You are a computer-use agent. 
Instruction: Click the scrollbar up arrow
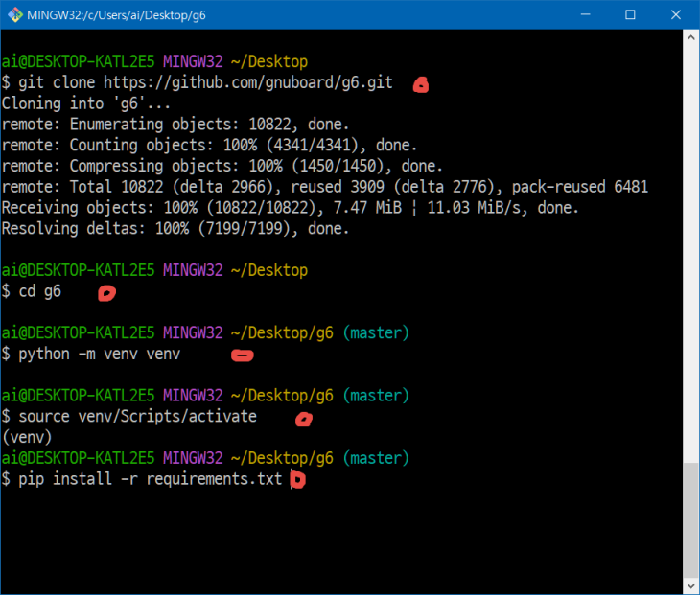click(691, 39)
